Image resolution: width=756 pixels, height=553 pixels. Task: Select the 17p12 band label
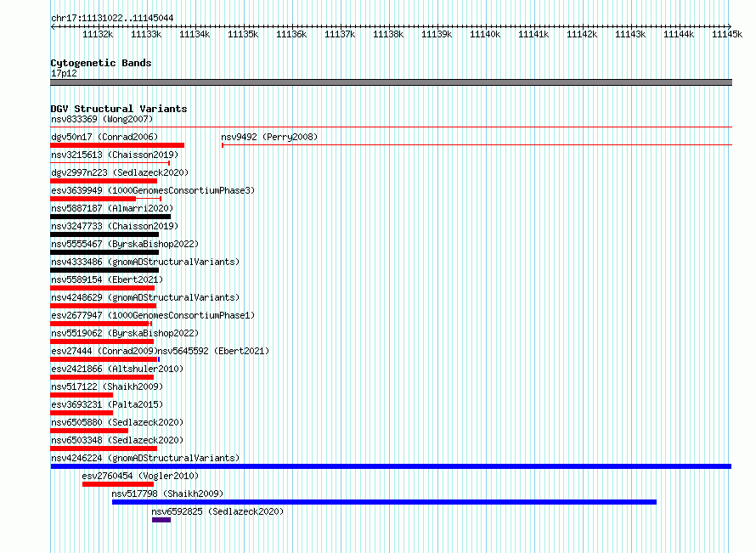click(x=64, y=73)
